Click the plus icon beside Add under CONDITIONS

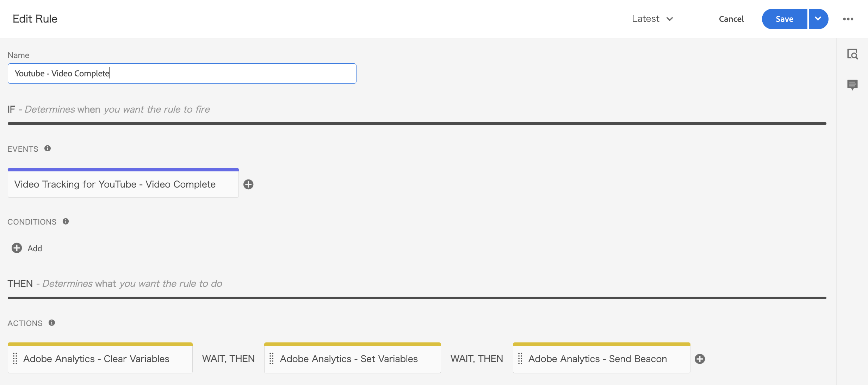16,248
